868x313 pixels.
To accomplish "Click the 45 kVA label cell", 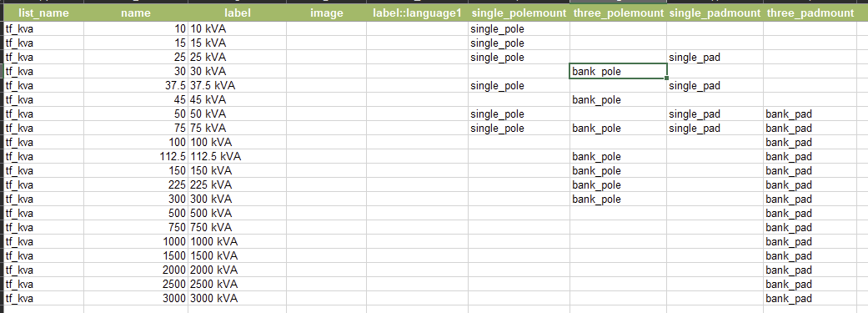I will click(238, 99).
